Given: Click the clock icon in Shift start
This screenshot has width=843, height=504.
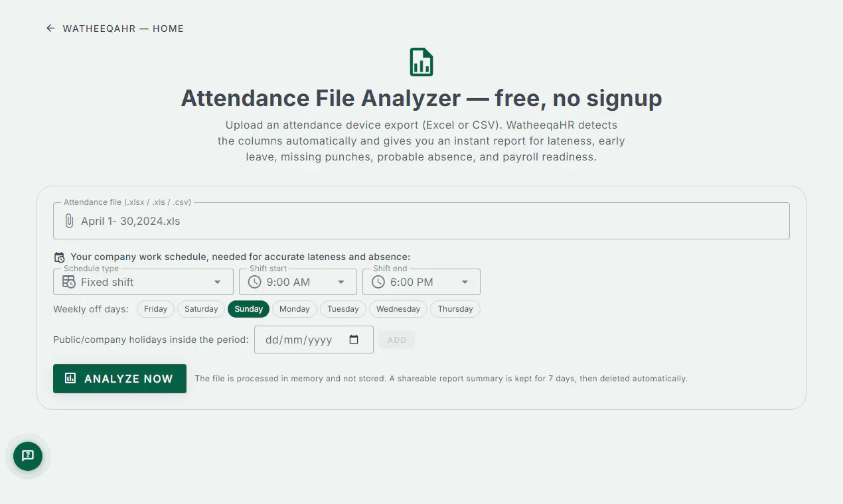Looking at the screenshot, I should click(x=255, y=282).
